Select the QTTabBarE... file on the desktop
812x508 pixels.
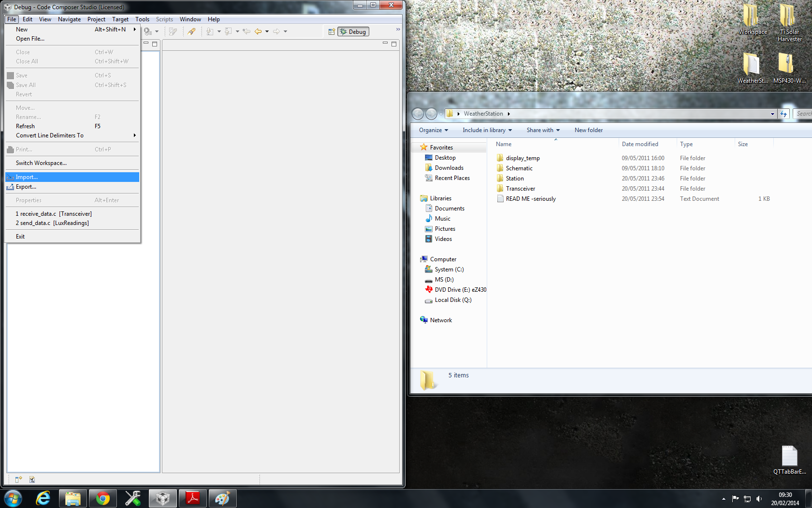pyautogui.click(x=789, y=460)
